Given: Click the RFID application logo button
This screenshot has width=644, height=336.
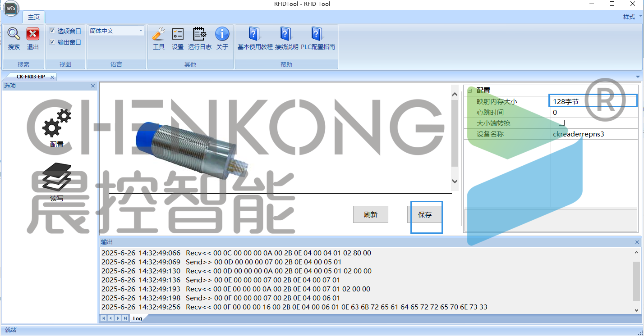Looking at the screenshot, I should [12, 9].
